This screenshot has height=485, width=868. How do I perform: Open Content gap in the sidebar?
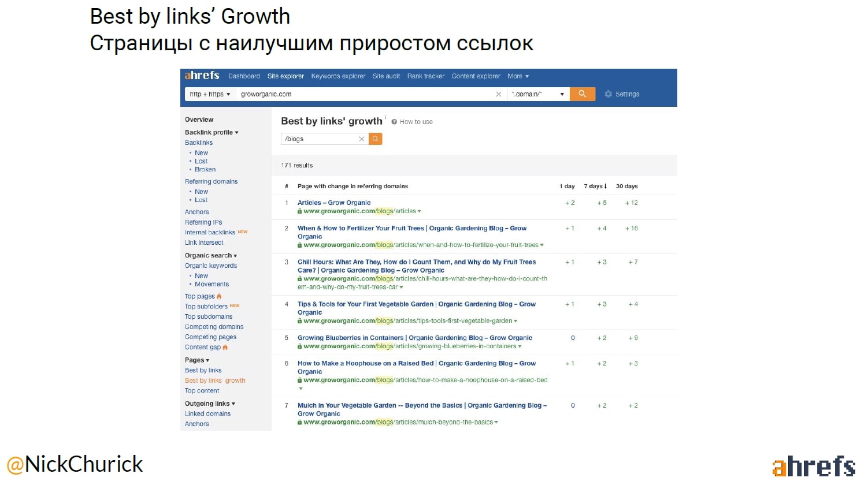tap(203, 347)
